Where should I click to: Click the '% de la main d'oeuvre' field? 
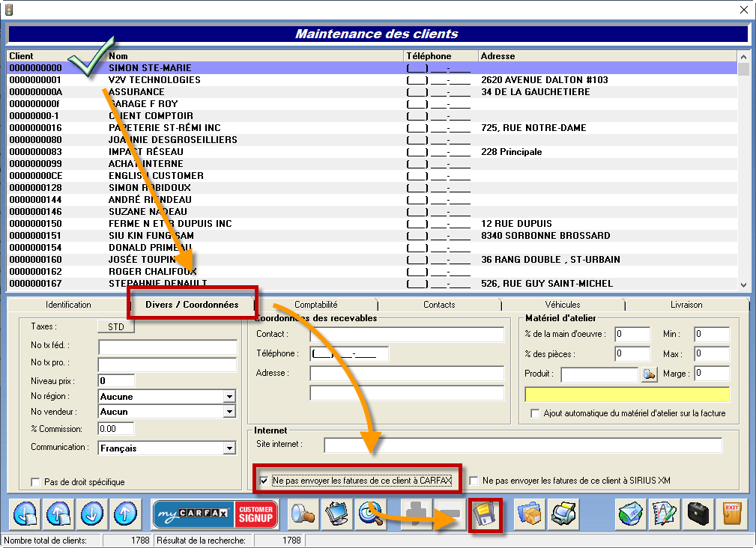[632, 334]
